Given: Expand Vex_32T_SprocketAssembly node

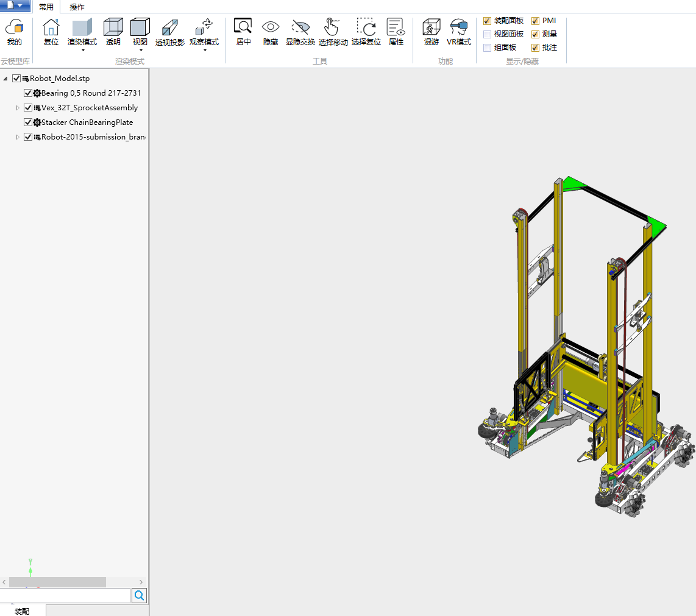Looking at the screenshot, I should coord(17,108).
